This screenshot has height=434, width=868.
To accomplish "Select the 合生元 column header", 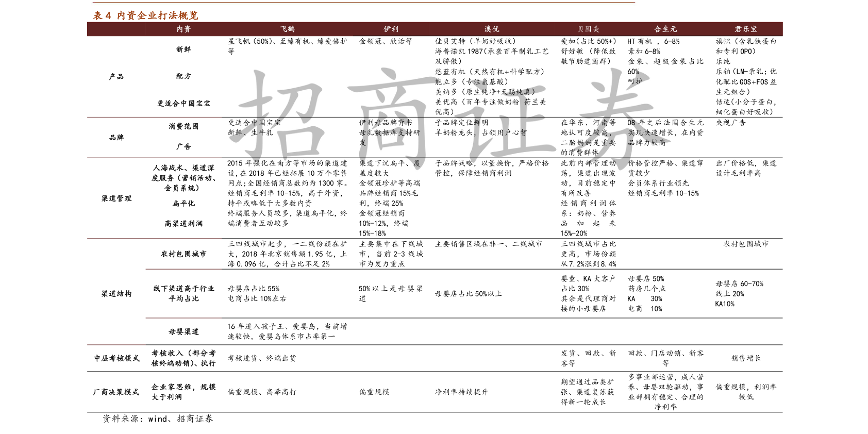I will coord(665,29).
